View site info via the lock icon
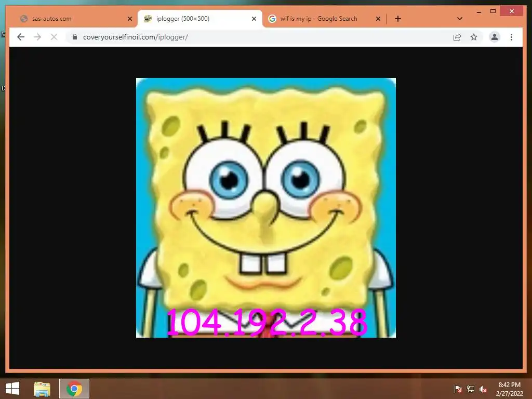This screenshot has height=399, width=532. click(x=75, y=37)
